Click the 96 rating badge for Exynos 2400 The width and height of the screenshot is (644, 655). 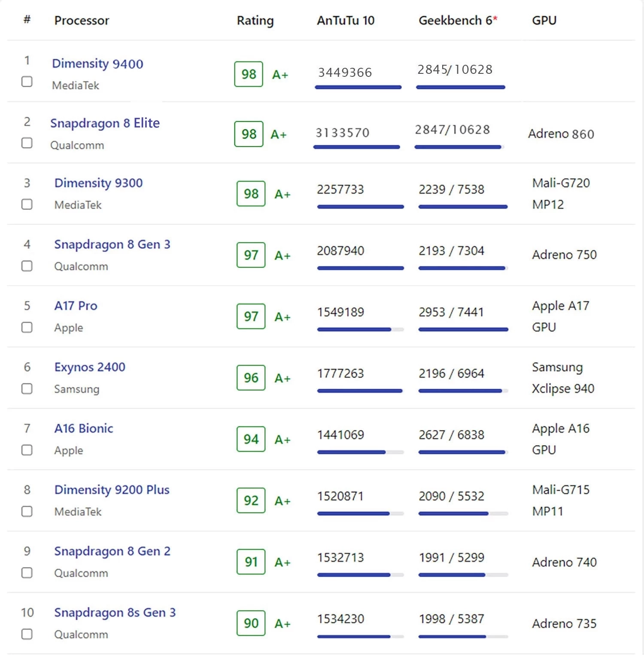click(x=251, y=378)
